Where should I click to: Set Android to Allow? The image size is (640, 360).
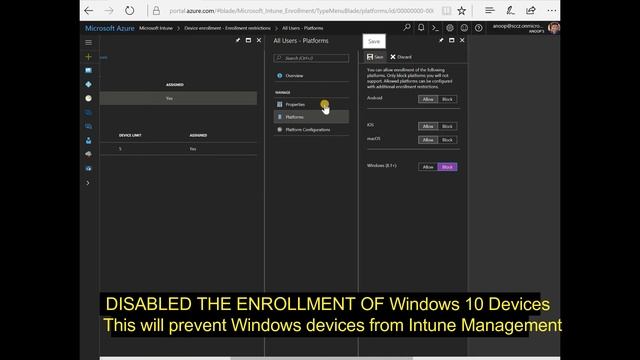click(428, 99)
